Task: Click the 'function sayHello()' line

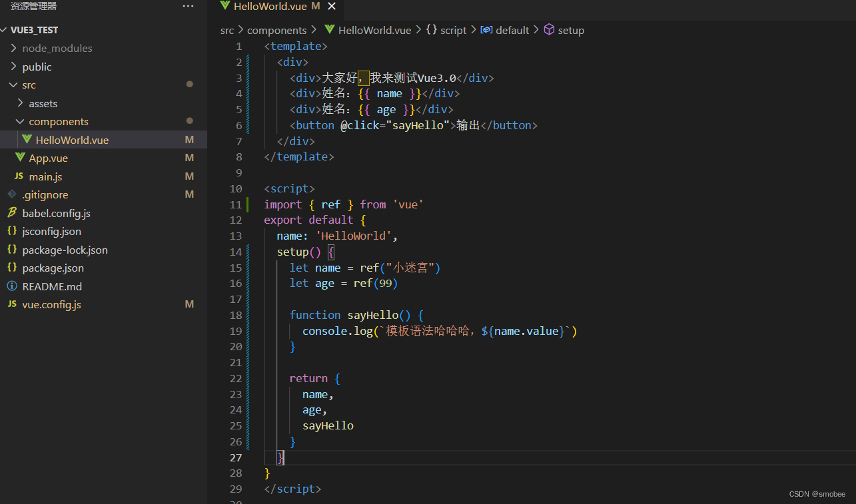Action: 356,315
